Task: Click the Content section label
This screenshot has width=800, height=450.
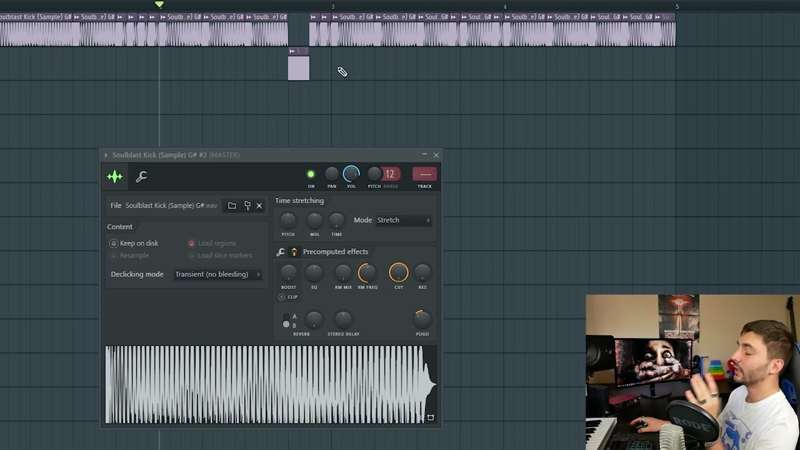Action: pos(120,227)
